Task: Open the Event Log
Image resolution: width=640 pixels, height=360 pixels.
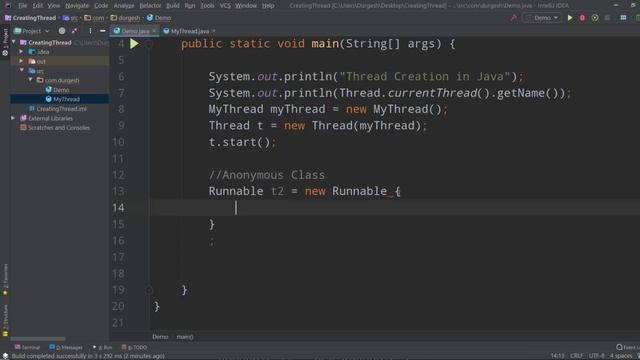Action: click(x=628, y=347)
